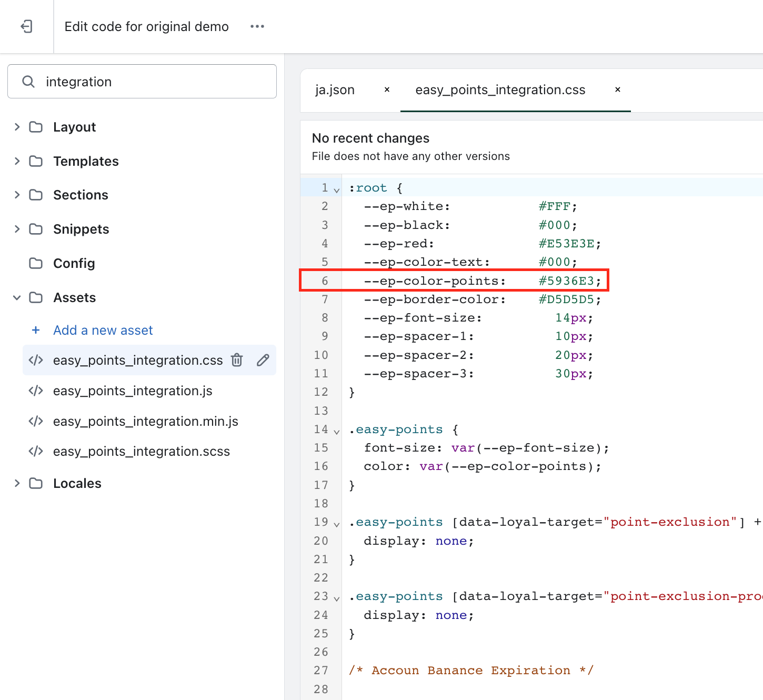Open the three-dot more actions menu
This screenshot has width=763, height=700.
coord(257,26)
